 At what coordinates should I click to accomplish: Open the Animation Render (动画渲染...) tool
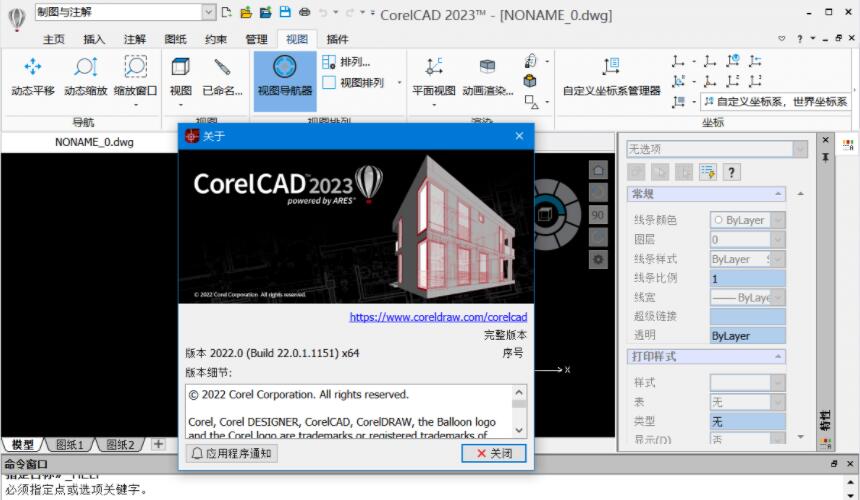488,76
